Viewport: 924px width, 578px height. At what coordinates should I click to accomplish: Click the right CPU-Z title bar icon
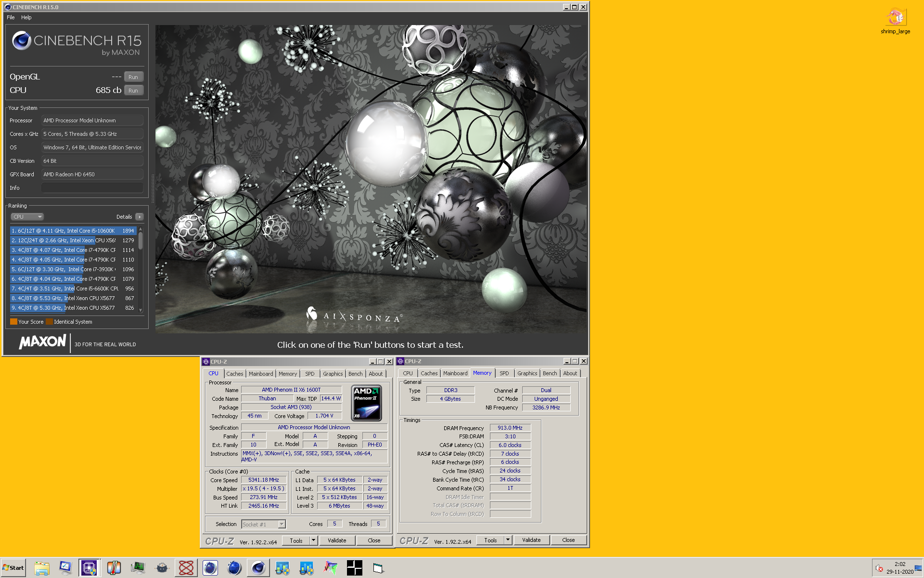point(400,361)
